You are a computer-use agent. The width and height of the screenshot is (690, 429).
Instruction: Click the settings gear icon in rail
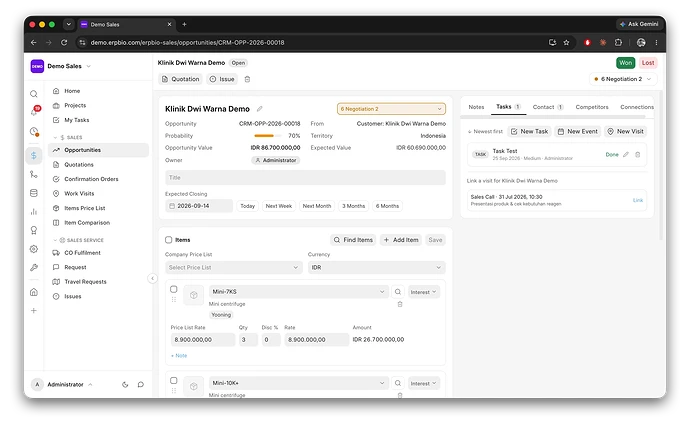[34, 249]
